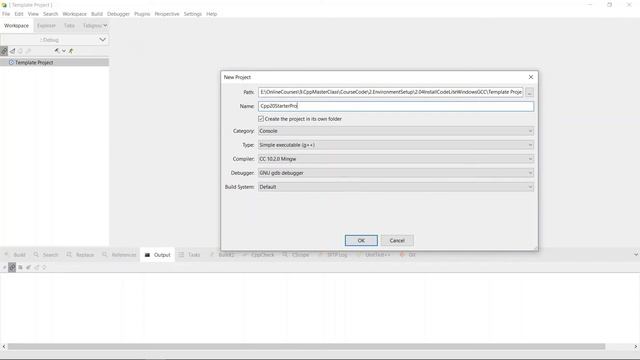The width and height of the screenshot is (640, 360).
Task: Click the triangle collapse-all icon in Workspace toolbar
Action: pyautogui.click(x=13, y=51)
